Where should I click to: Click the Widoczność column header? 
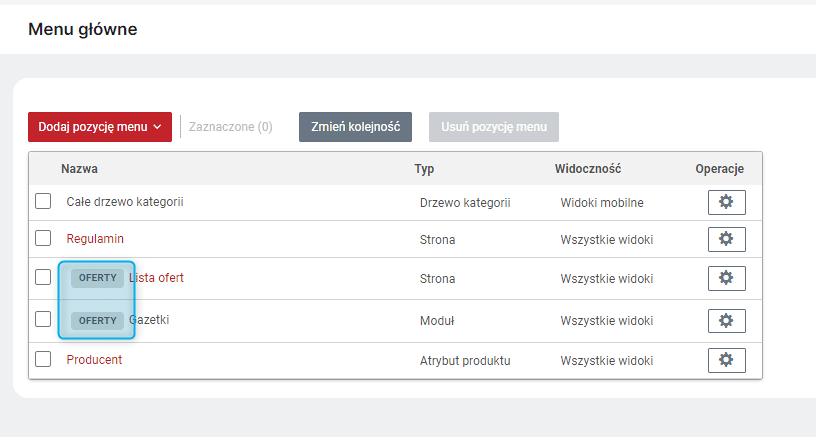click(588, 169)
